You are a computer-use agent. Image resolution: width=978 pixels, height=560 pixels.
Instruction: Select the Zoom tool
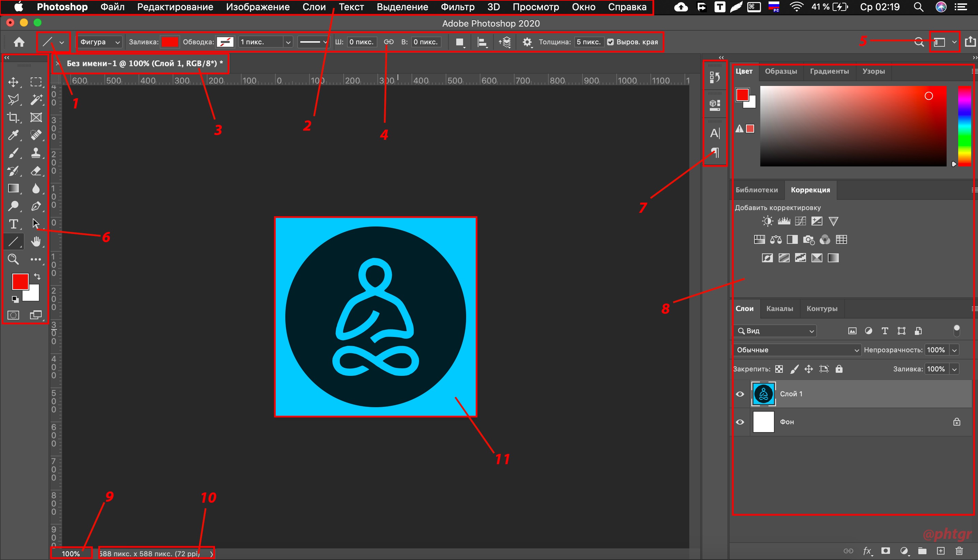click(x=13, y=259)
